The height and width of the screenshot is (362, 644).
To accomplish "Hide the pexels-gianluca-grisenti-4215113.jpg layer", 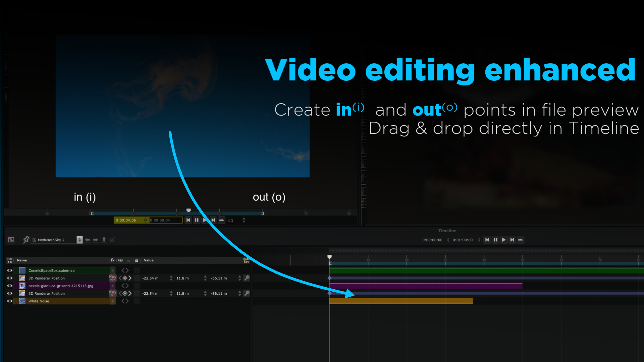I will point(10,286).
